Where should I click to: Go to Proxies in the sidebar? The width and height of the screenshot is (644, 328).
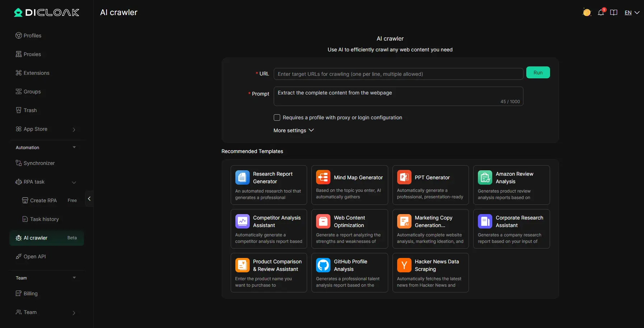tap(32, 54)
